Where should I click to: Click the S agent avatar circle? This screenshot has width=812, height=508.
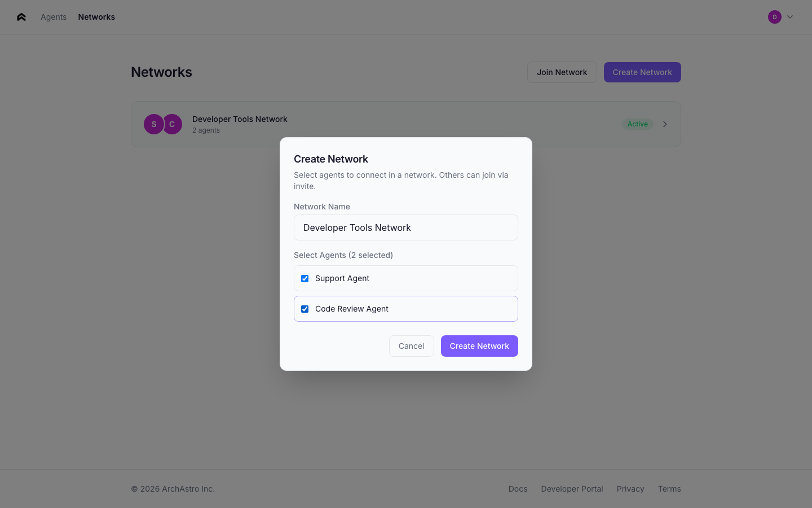click(153, 124)
